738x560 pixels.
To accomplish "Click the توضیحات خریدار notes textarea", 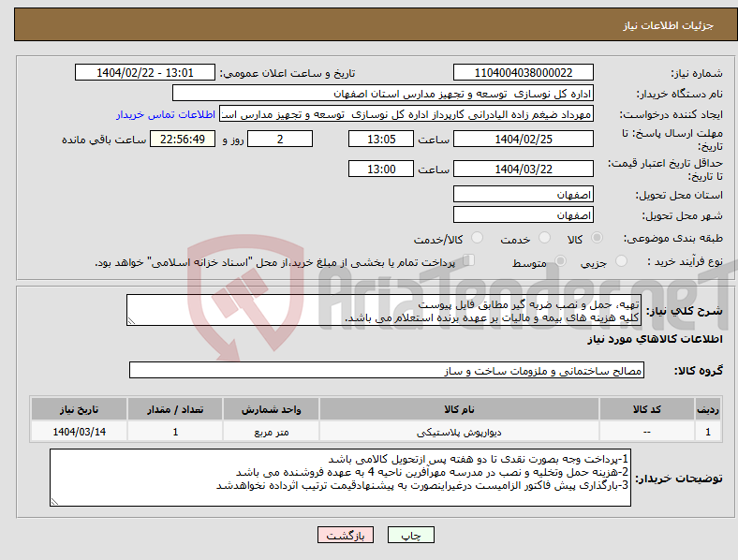I will pyautogui.click(x=340, y=478).
